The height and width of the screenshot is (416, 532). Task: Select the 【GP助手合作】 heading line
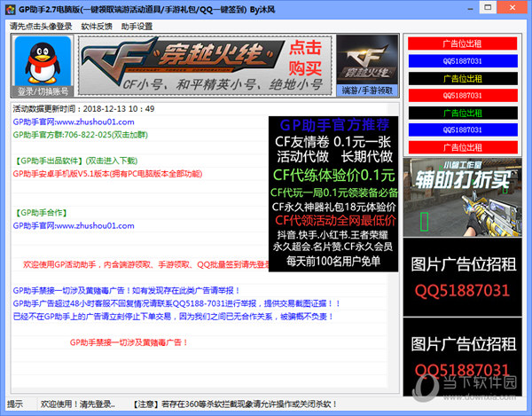[x=41, y=213]
